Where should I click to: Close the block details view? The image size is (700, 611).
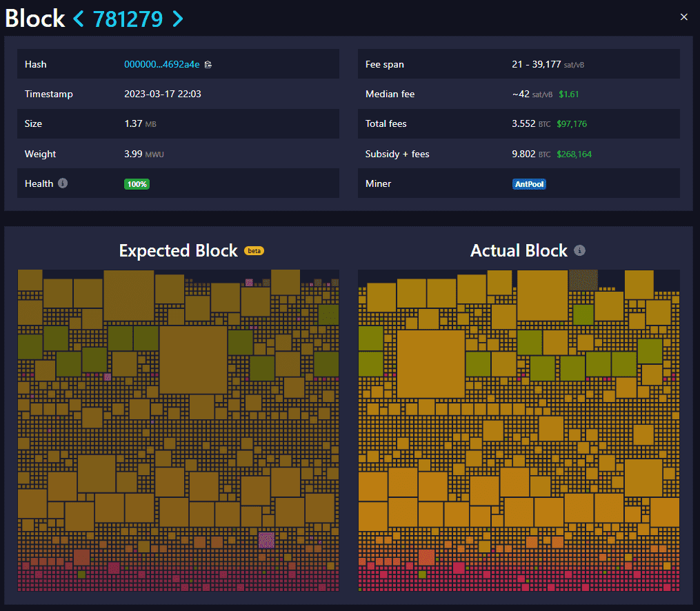(x=683, y=17)
